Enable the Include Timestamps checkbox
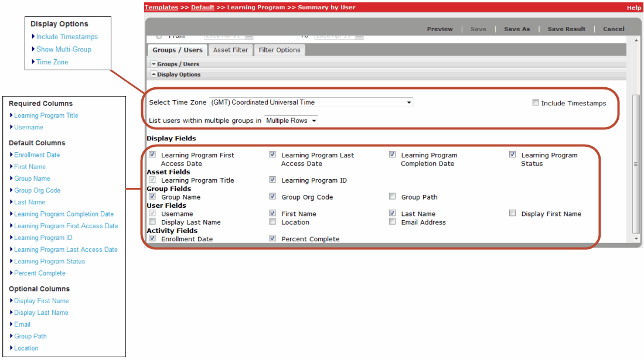Screen dimensions: 644x360 (x=536, y=102)
